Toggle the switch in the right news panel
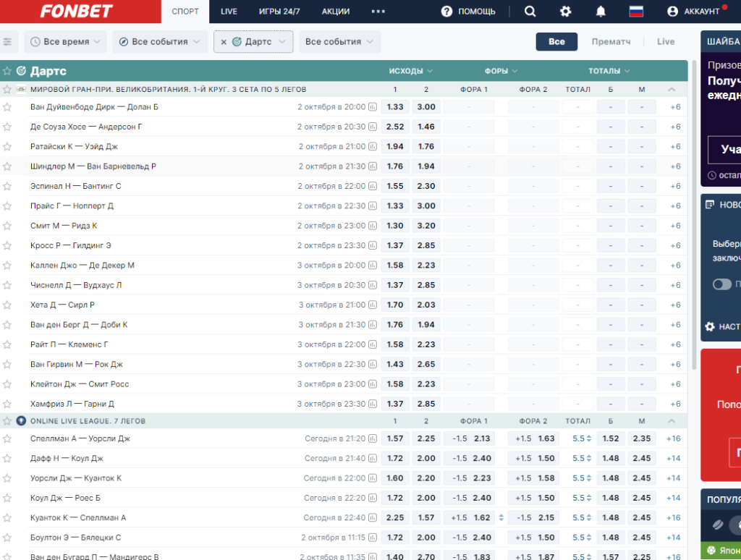Viewport: 741px width, 560px height. [721, 284]
